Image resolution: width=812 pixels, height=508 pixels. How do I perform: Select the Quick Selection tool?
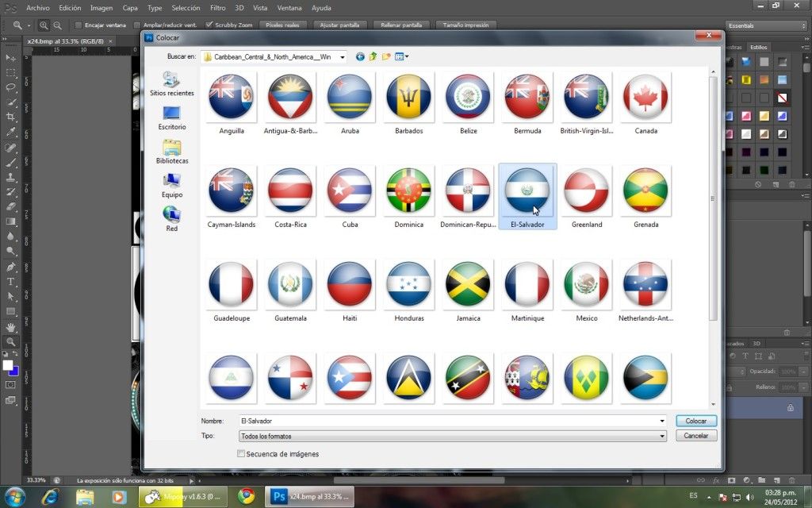pyautogui.click(x=10, y=102)
